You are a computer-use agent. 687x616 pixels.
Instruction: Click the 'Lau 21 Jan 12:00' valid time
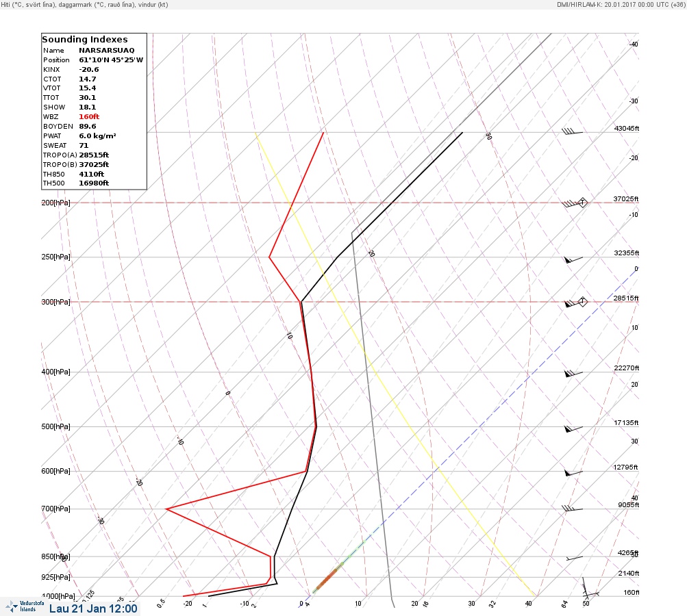pos(93,608)
